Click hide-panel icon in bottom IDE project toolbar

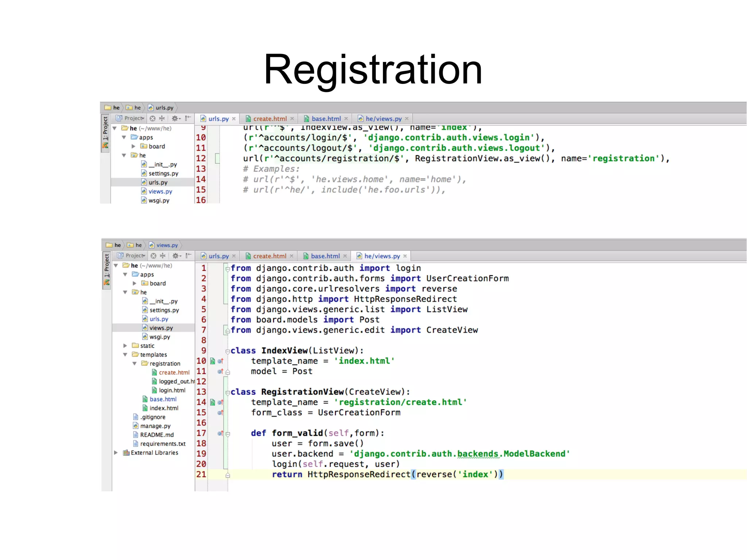click(188, 255)
